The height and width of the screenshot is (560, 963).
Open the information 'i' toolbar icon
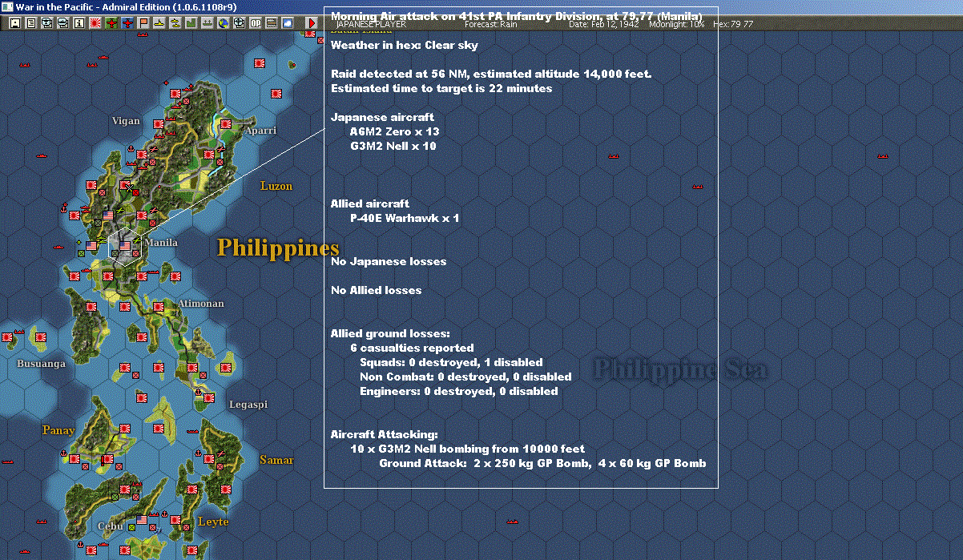click(79, 23)
